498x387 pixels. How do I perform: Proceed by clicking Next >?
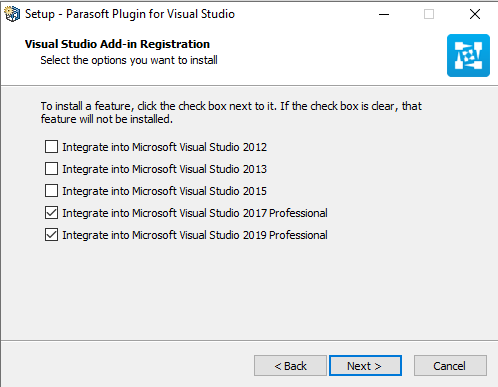pos(365,366)
